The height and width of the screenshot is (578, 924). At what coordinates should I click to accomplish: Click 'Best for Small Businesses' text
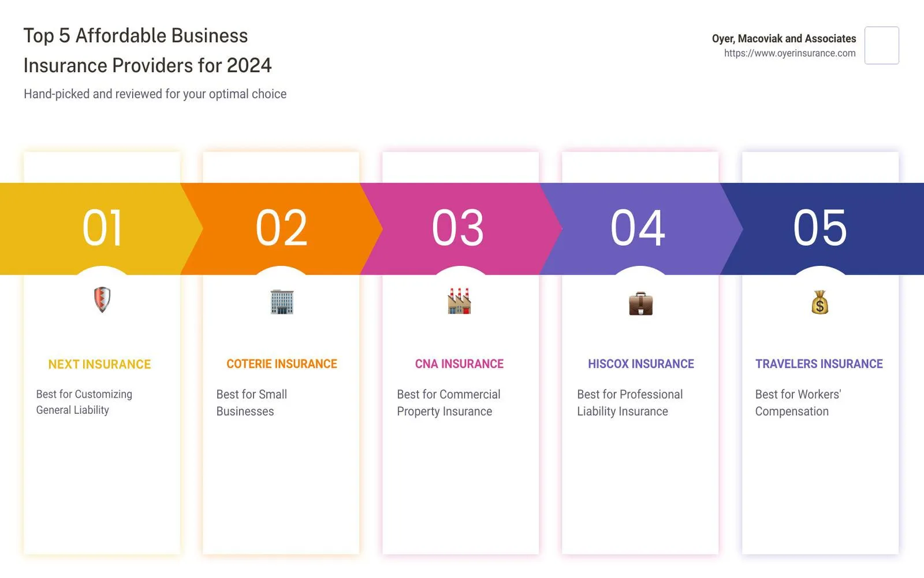pyautogui.click(x=252, y=403)
